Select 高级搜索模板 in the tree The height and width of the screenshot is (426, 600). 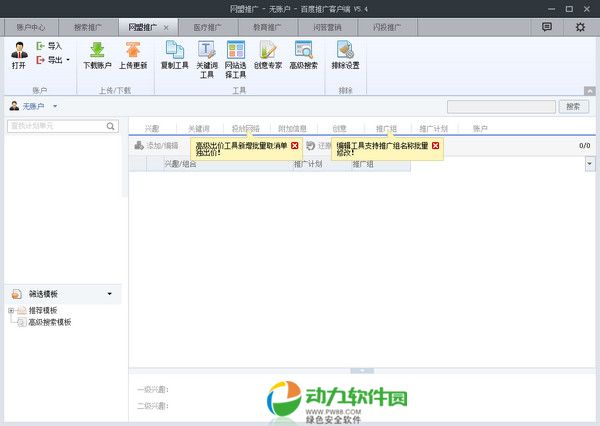pos(50,322)
